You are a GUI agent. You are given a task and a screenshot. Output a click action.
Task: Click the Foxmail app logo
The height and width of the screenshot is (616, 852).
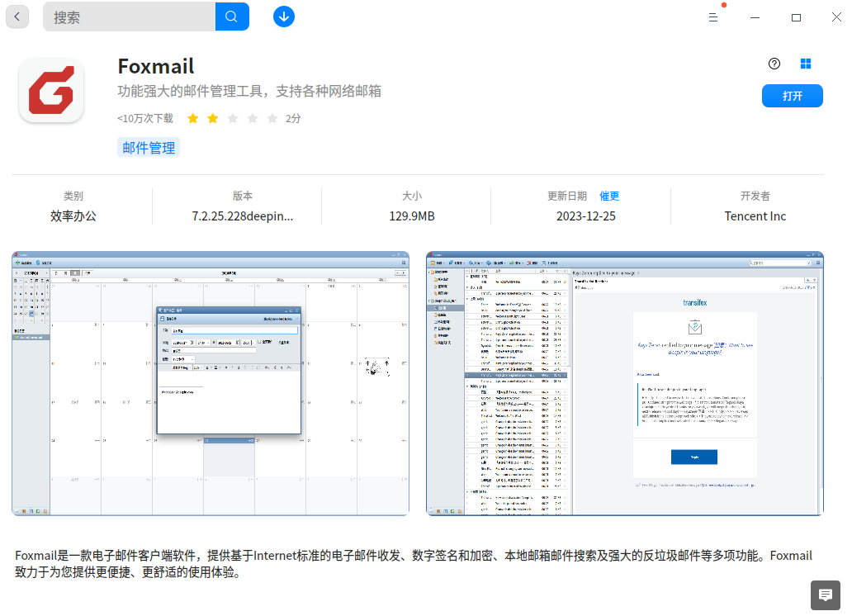tap(51, 90)
